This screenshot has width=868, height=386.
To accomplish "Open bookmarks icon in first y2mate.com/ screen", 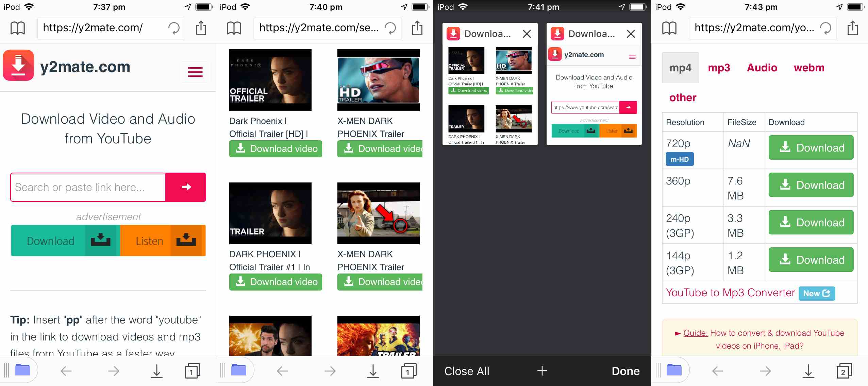I will [18, 28].
